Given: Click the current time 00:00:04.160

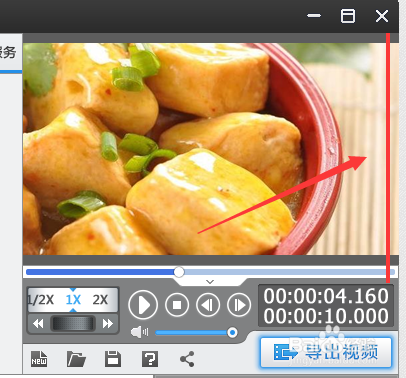Looking at the screenshot, I should tap(326, 296).
